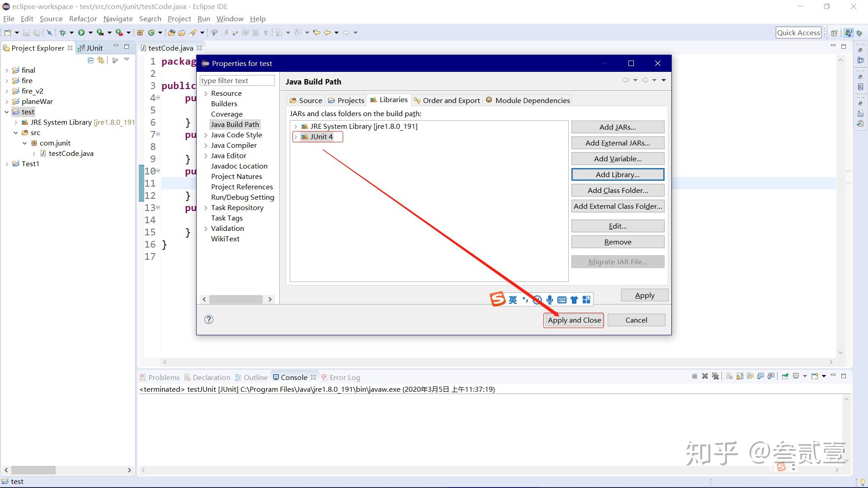The width and height of the screenshot is (868, 488).
Task: Click the New Java Class toolbar icon
Action: (151, 33)
